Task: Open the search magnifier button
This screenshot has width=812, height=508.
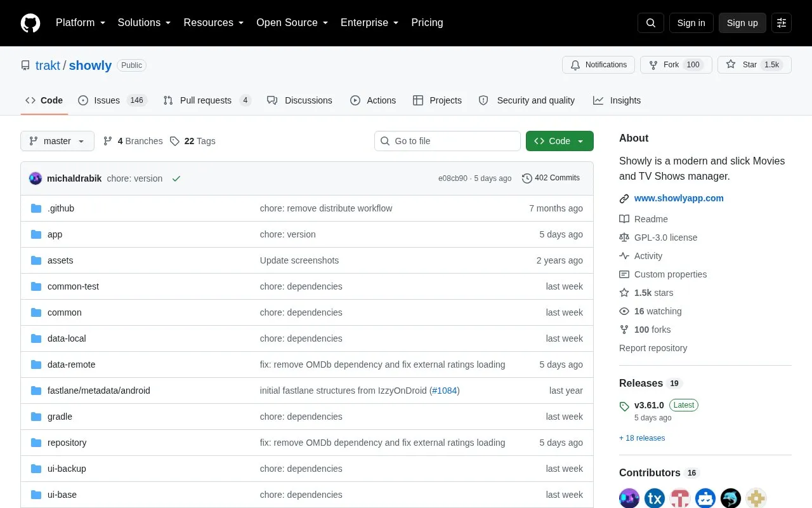Action: (x=651, y=23)
